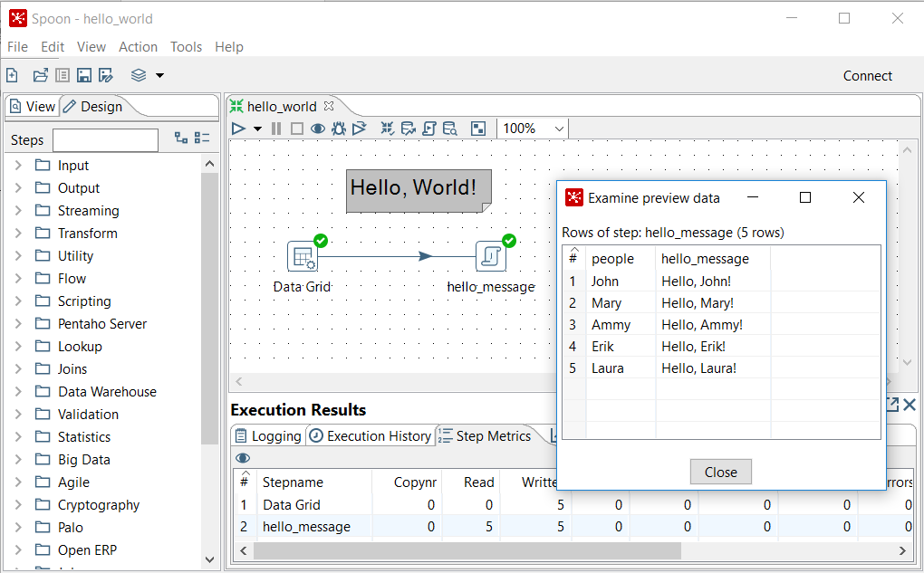Open the Step Metrics tab
The height and width of the screenshot is (573, 924).
pyautogui.click(x=485, y=436)
